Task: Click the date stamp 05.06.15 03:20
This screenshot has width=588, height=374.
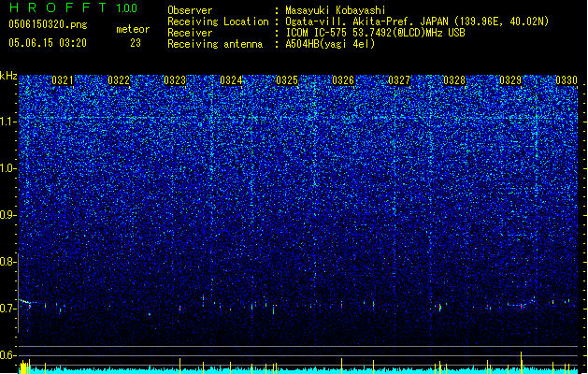Action: [x=48, y=43]
